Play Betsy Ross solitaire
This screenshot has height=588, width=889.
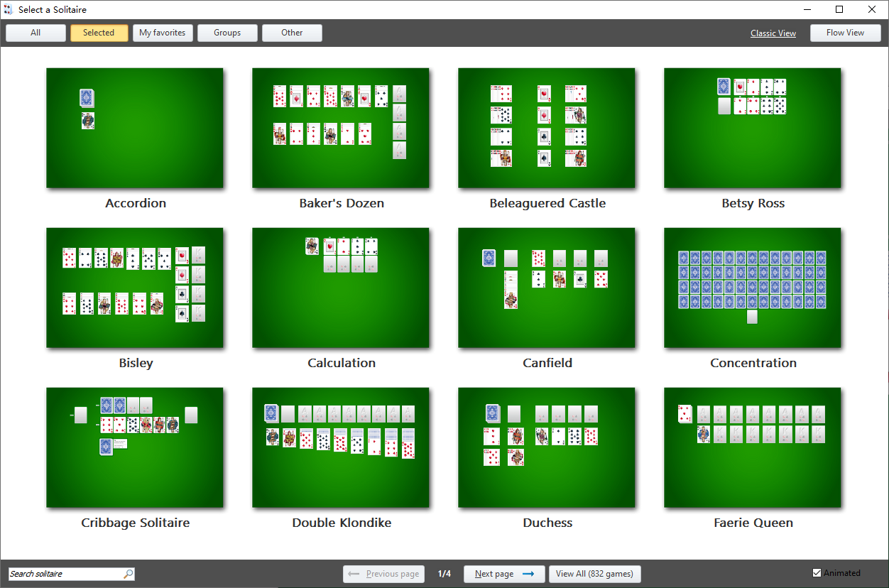tap(753, 128)
